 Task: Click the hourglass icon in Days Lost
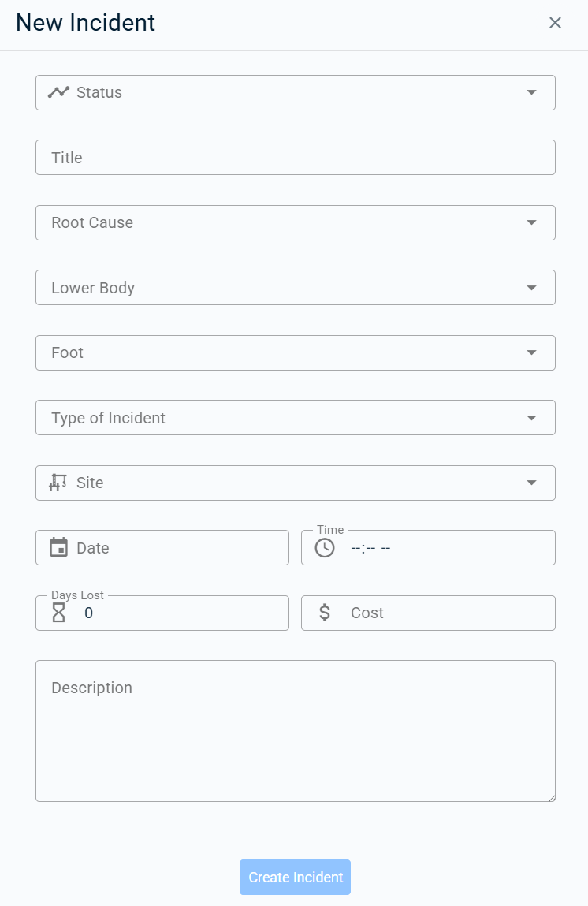(58, 613)
